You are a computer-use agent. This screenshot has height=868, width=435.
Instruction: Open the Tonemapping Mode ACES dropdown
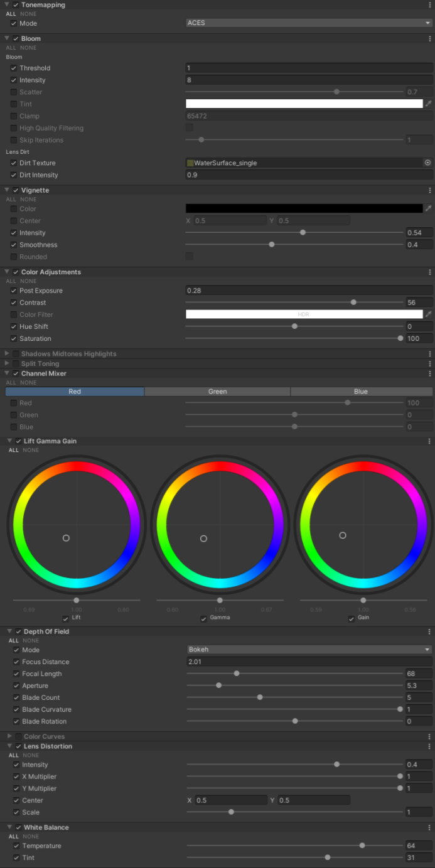[x=308, y=23]
